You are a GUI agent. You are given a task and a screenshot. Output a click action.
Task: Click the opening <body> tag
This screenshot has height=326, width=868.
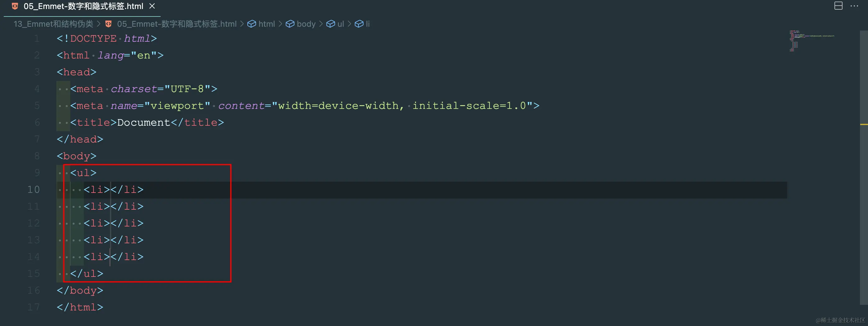coord(76,156)
